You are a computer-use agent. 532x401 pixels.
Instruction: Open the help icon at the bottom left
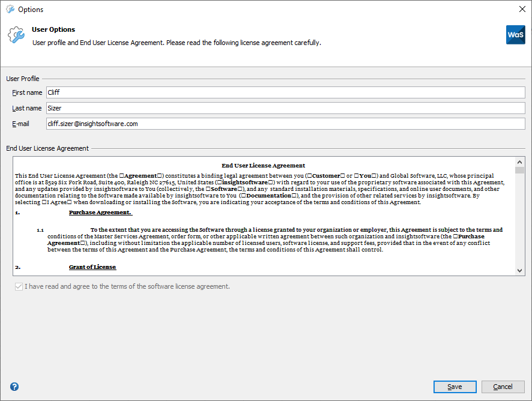(x=14, y=387)
